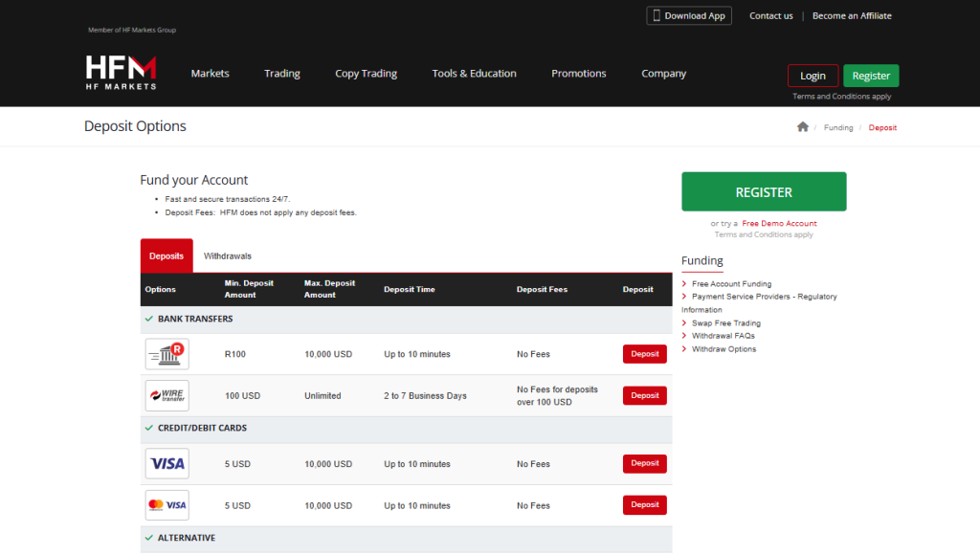Click the home icon in breadcrumb

(802, 127)
